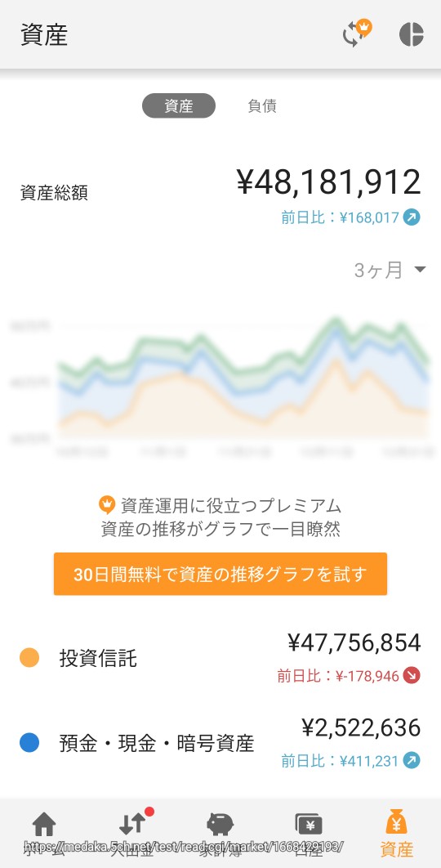Click the blue 預金 color dot
This screenshot has height=868, width=441.
pos(29,743)
